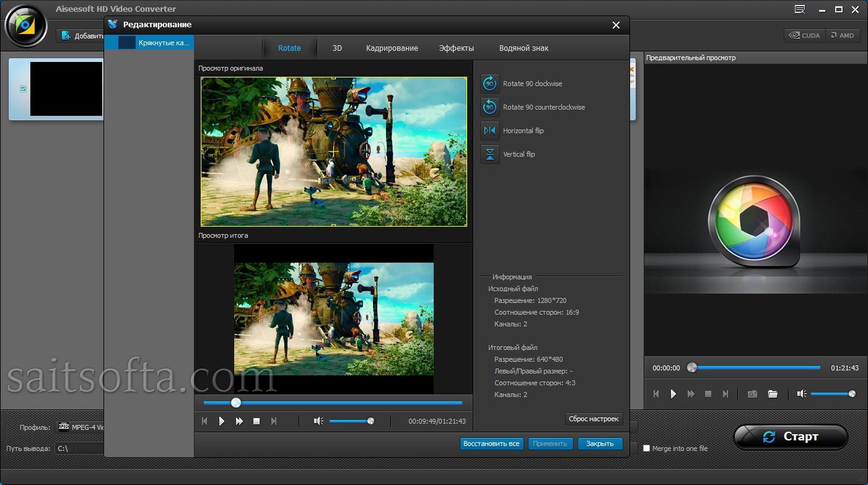Close the Редактирование dialog

[x=616, y=25]
